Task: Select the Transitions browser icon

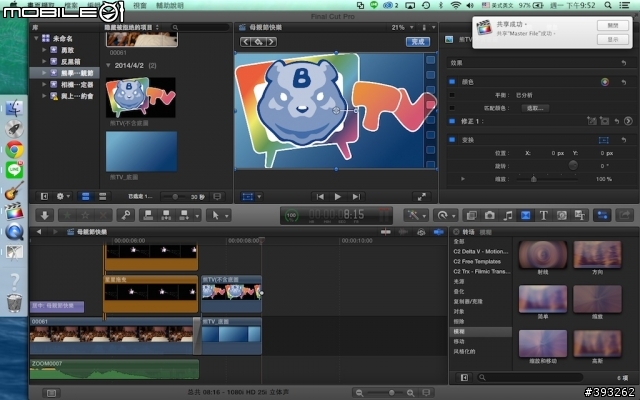Action: tap(525, 215)
